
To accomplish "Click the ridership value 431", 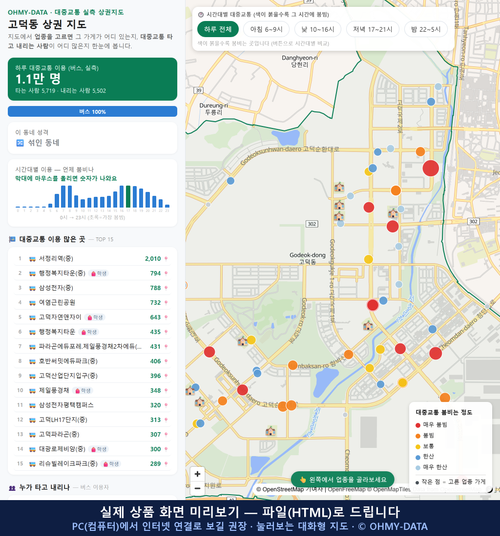I will (155, 347).
